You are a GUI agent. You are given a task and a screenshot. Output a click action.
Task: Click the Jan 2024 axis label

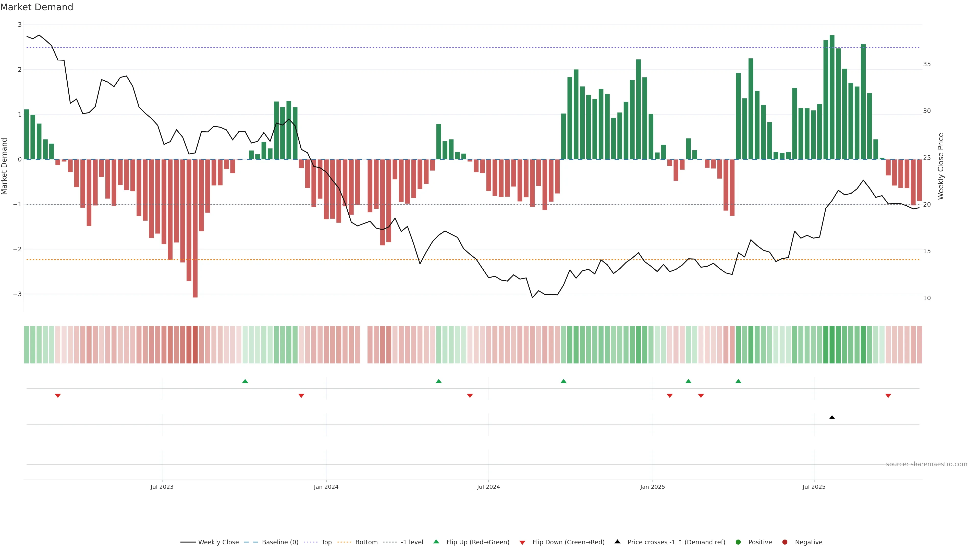pos(326,487)
